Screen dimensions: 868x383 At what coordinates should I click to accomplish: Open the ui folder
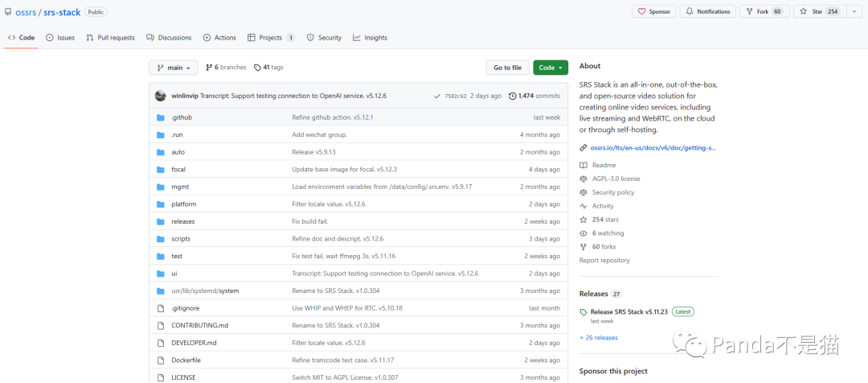[x=174, y=274]
